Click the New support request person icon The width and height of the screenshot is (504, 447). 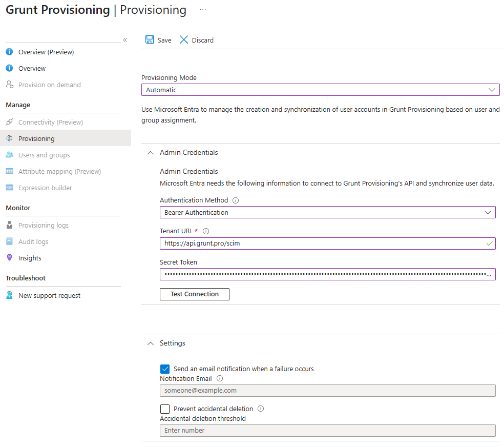tap(10, 295)
